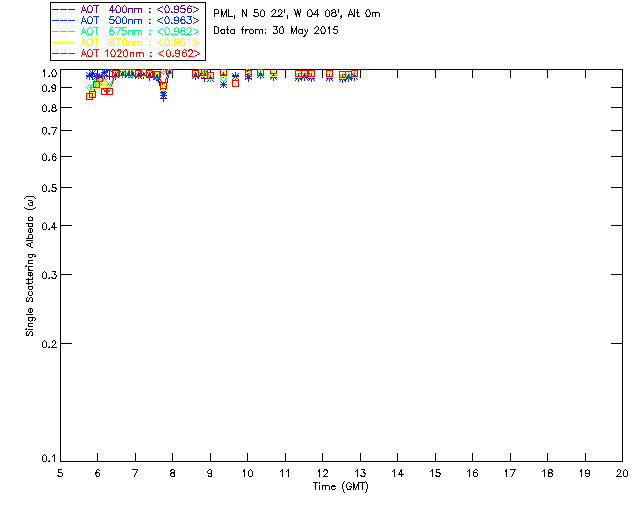Click the AOT 870nm legend entry
The width and height of the screenshot is (640, 512).
127,42
